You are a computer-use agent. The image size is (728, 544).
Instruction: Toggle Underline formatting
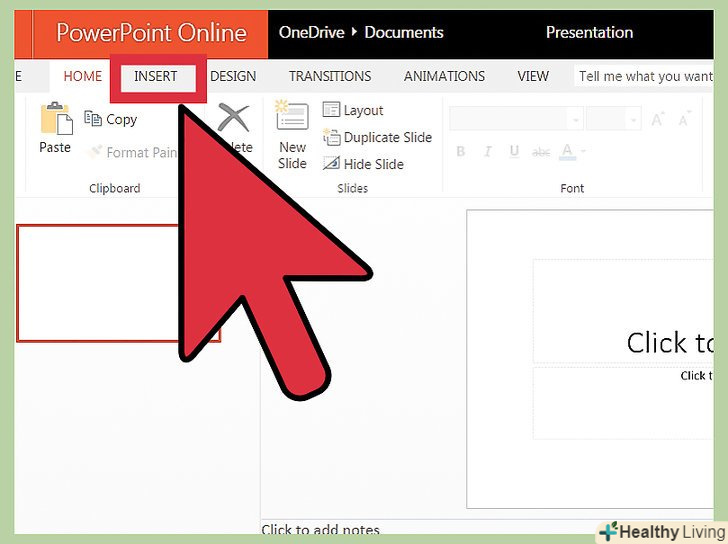[514, 151]
